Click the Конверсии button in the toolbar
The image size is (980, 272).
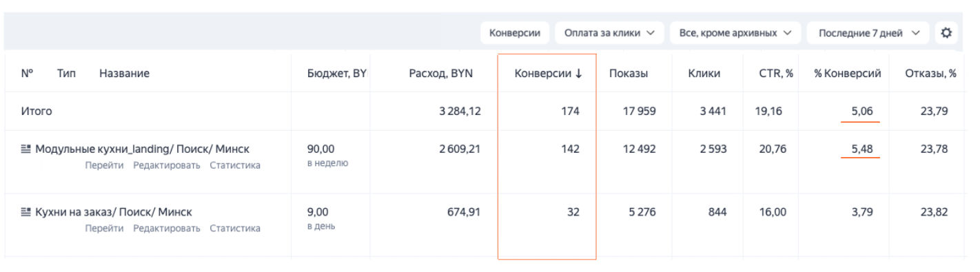point(515,32)
